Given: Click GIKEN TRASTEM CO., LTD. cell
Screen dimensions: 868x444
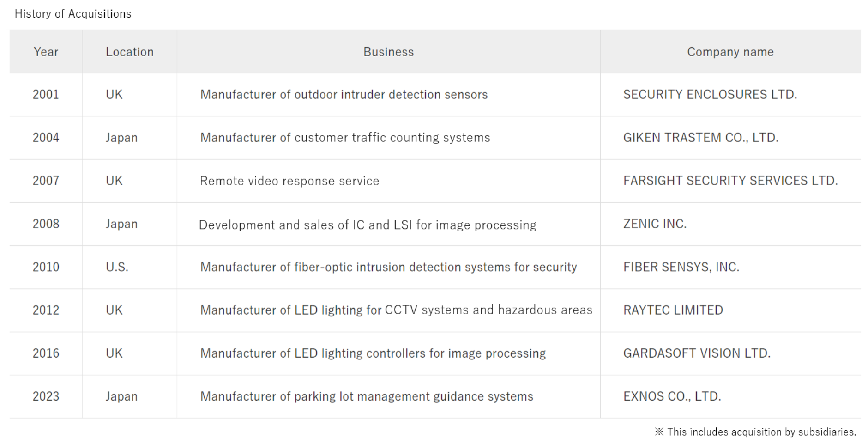Looking at the screenshot, I should click(x=700, y=138).
